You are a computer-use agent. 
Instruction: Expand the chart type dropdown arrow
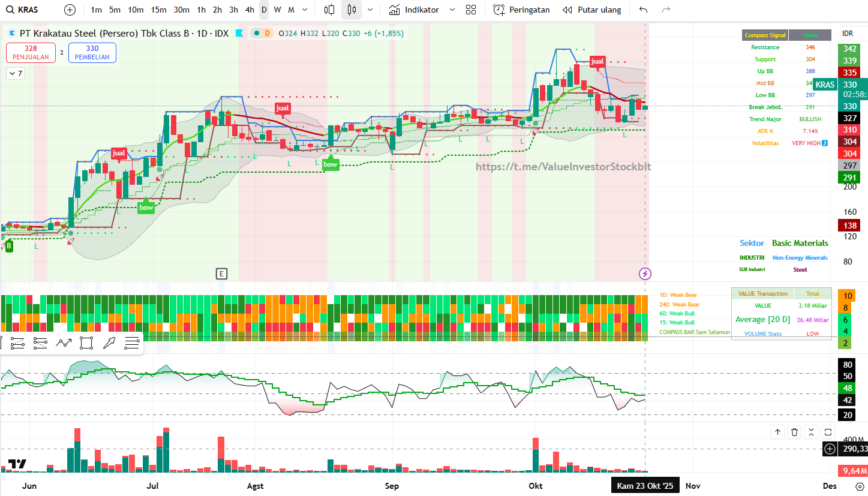click(x=370, y=10)
